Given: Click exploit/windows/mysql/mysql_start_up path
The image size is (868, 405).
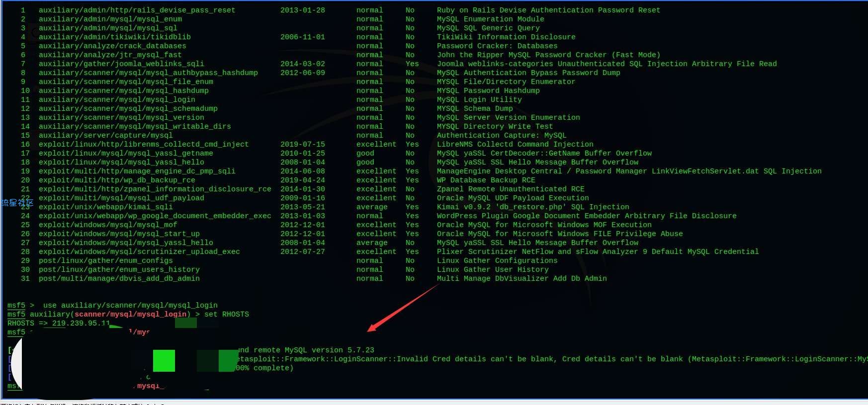Looking at the screenshot, I should [119, 234].
